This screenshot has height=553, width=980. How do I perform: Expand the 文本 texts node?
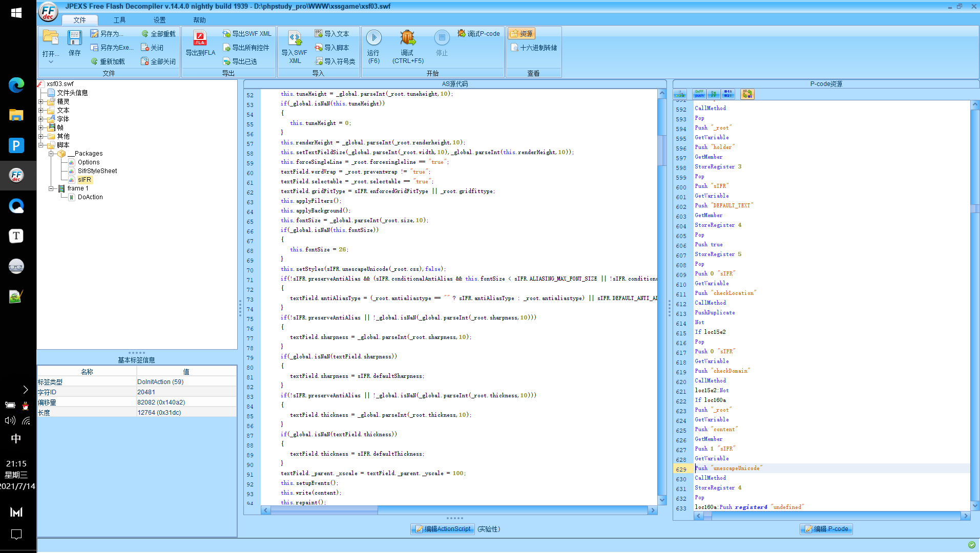[x=41, y=111]
